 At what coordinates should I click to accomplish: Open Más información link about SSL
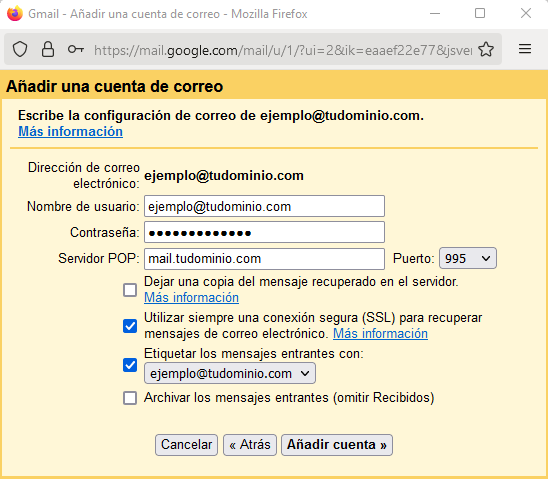(x=380, y=333)
